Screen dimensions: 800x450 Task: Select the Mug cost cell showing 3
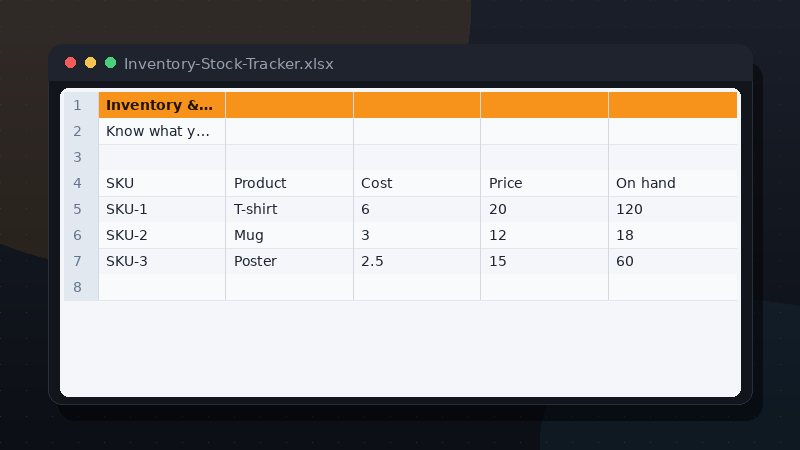coord(417,235)
